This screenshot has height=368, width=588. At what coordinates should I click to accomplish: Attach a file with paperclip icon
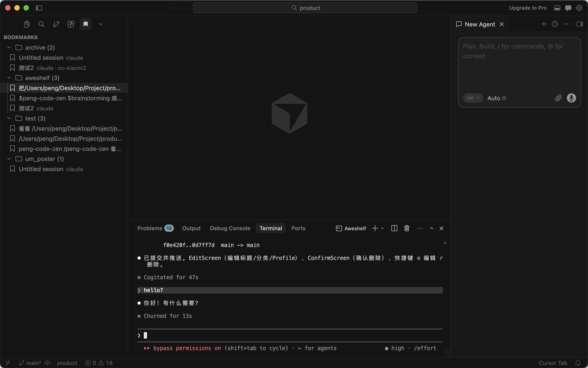pos(558,98)
